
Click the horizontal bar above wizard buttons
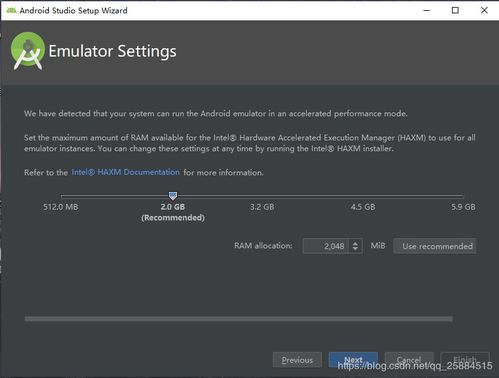[239, 319]
